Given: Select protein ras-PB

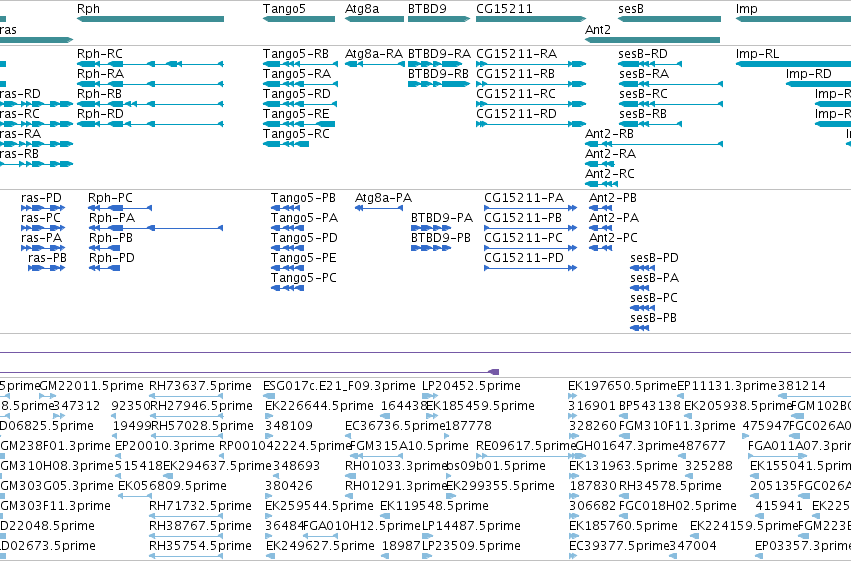Looking at the screenshot, I should pyautogui.click(x=47, y=268).
